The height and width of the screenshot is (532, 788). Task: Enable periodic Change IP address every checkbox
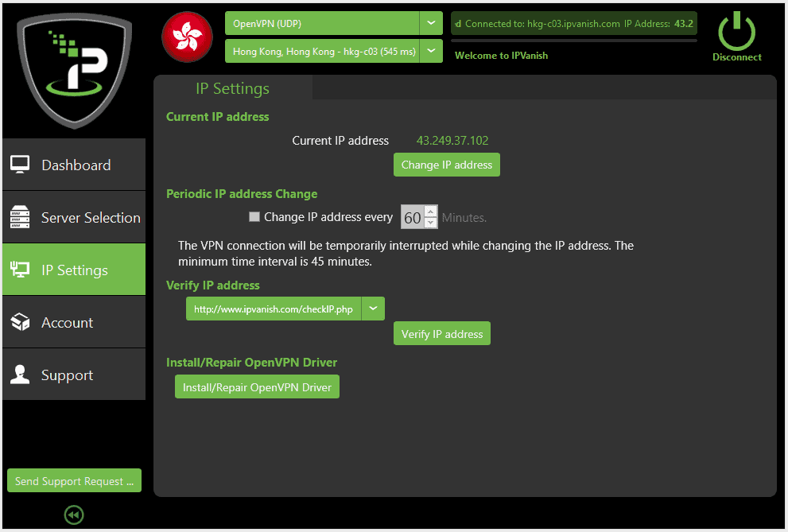tap(254, 217)
